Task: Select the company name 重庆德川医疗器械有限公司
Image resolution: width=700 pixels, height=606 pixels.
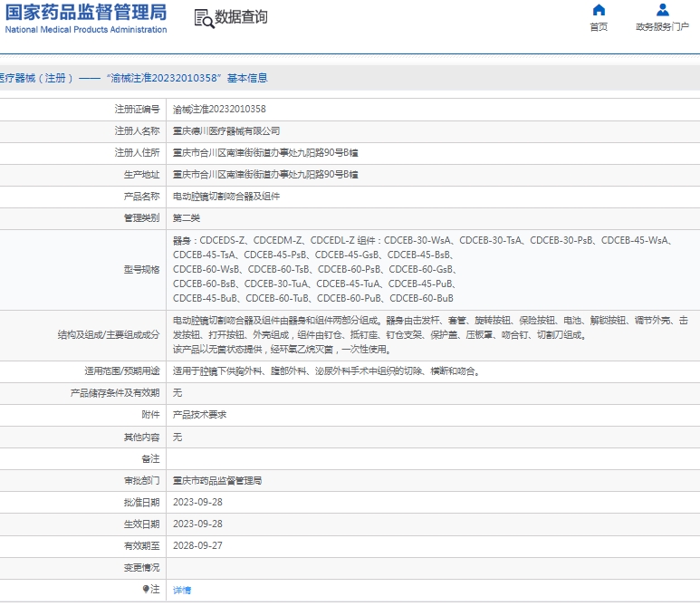Action: coord(226,130)
